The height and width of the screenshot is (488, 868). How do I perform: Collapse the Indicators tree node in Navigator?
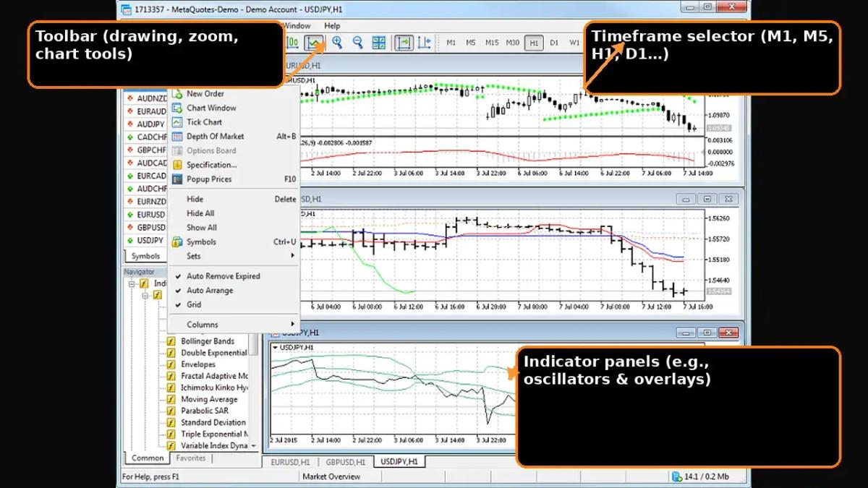coord(132,284)
